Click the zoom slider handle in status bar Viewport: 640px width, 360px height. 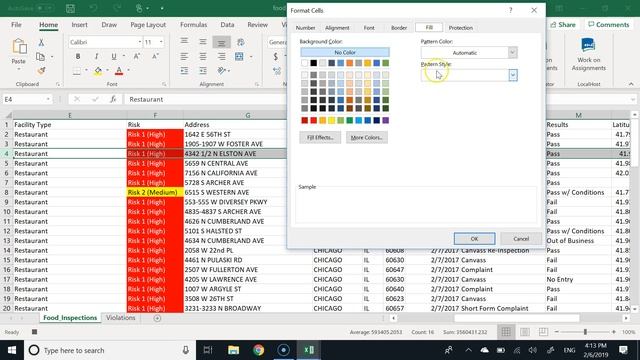pyautogui.click(x=585, y=332)
